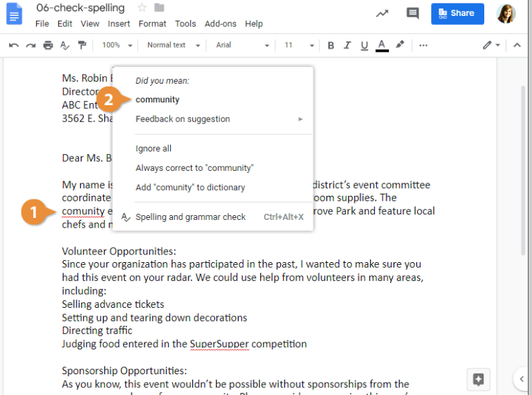The width and height of the screenshot is (532, 395).
Task: Move document using the folder icon
Action: click(x=159, y=8)
